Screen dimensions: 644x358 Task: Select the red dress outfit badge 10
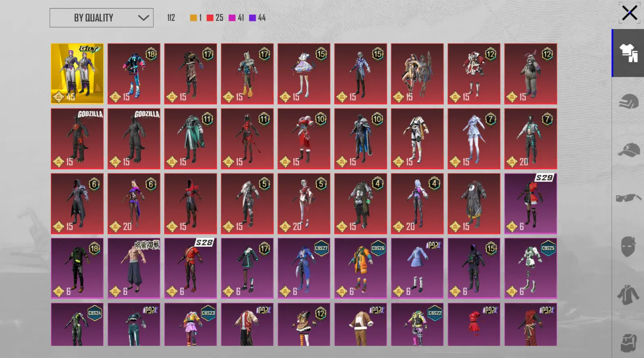304,139
